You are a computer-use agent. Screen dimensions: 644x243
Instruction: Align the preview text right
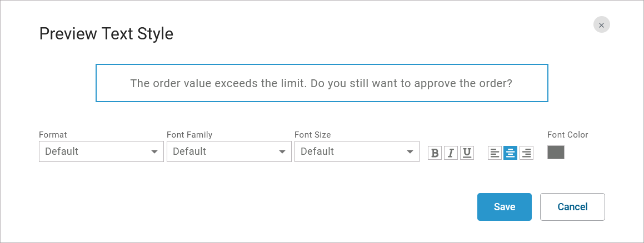(x=526, y=153)
